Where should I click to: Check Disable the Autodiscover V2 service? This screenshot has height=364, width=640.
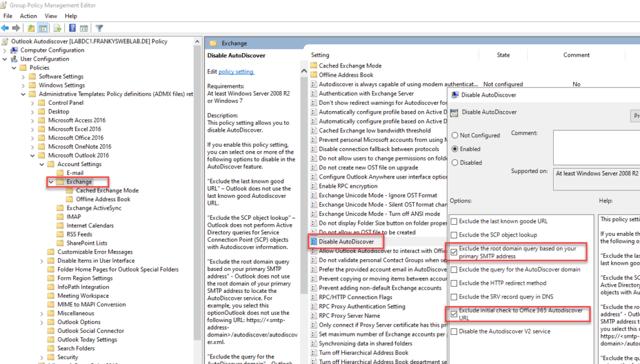click(454, 332)
